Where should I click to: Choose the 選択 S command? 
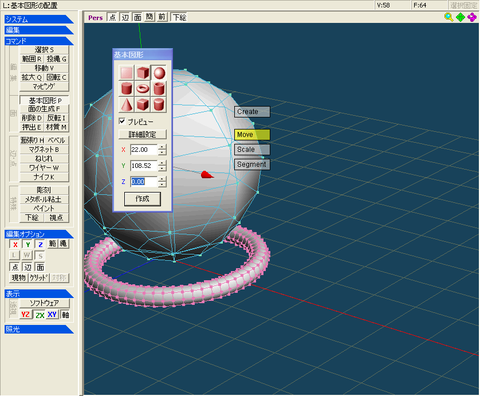pos(44,50)
